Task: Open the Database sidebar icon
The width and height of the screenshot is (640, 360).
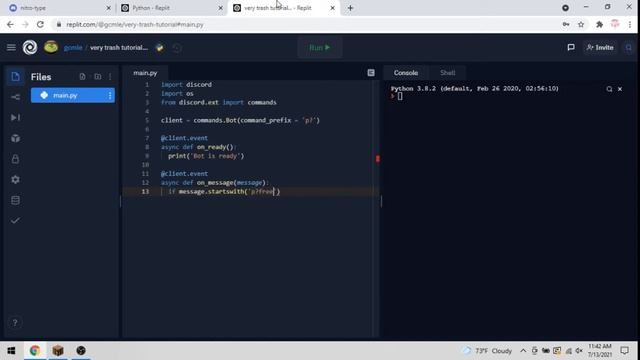Action: click(16, 200)
